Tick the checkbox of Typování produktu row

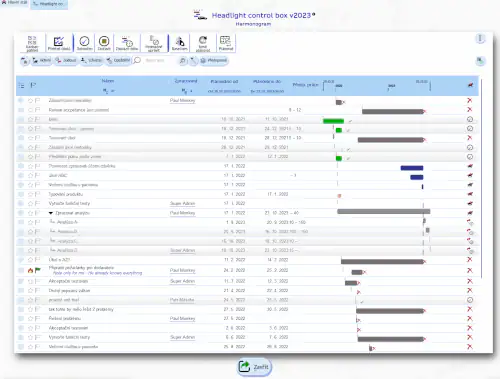(21, 194)
